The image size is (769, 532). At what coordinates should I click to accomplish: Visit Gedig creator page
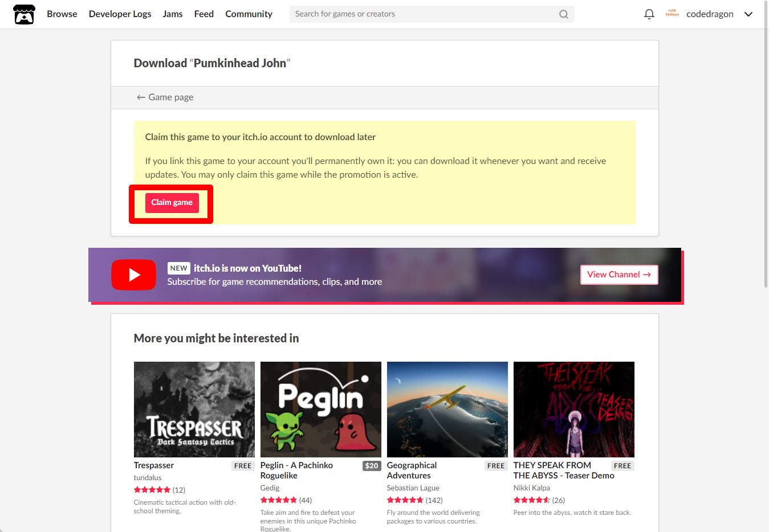tap(270, 488)
